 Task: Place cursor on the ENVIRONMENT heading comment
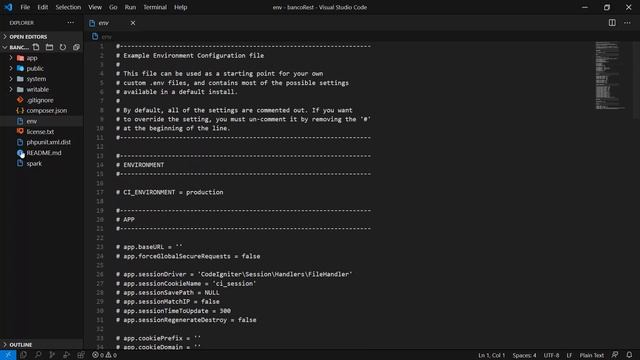coord(140,165)
